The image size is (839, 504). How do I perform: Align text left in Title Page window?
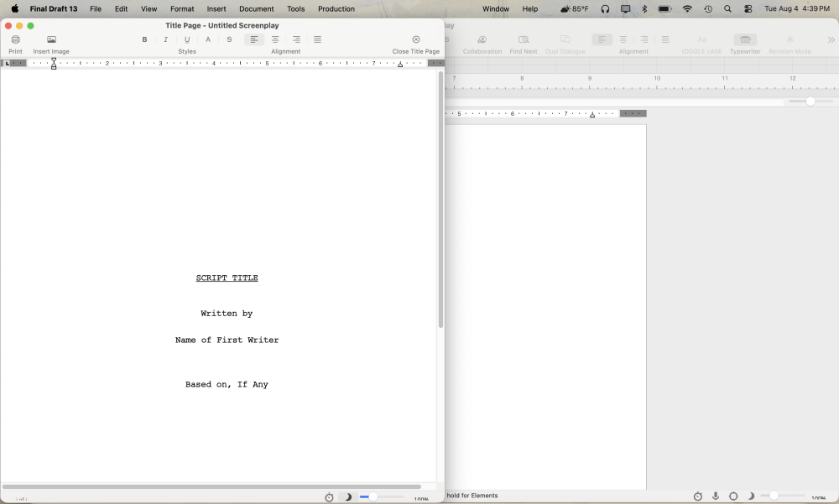[254, 39]
